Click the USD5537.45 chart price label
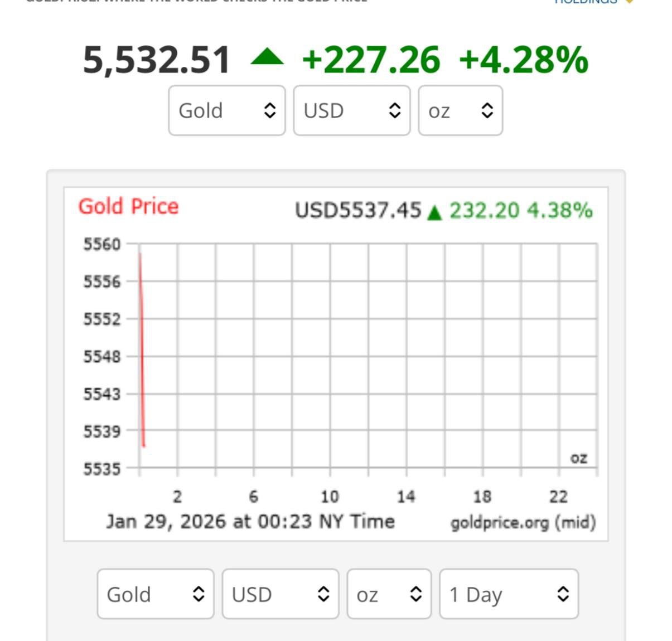 pyautogui.click(x=357, y=211)
